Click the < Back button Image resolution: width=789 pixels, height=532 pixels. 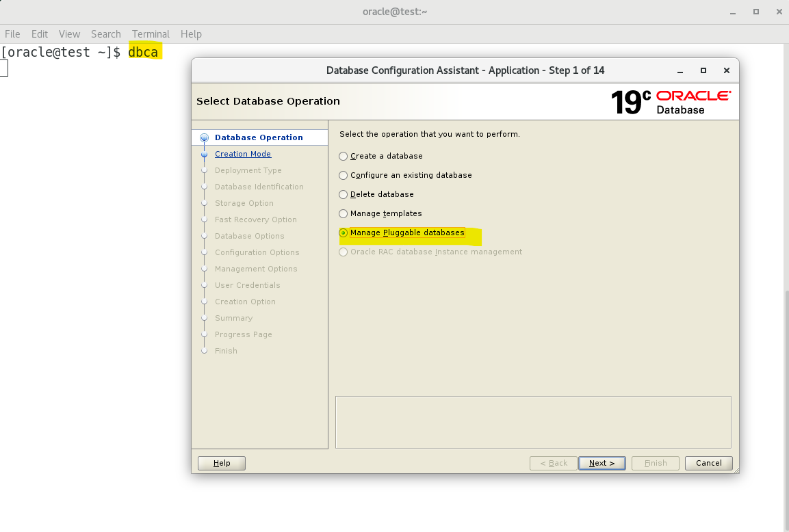click(x=554, y=463)
